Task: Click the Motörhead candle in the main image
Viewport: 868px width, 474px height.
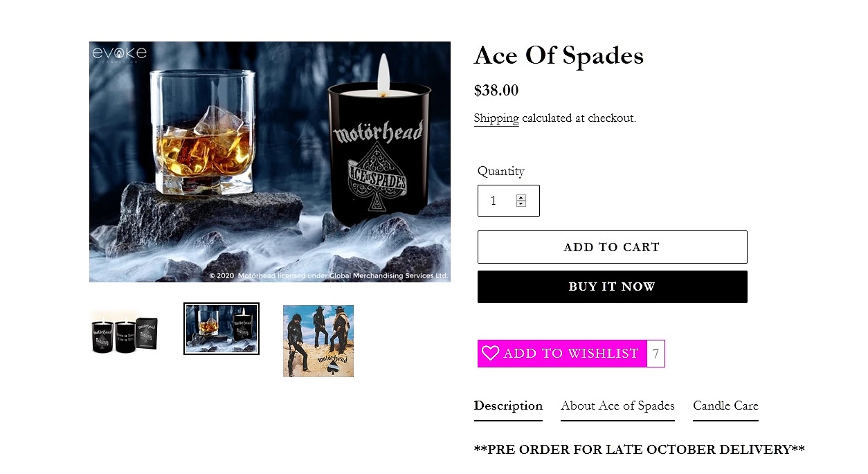Action: (378, 152)
